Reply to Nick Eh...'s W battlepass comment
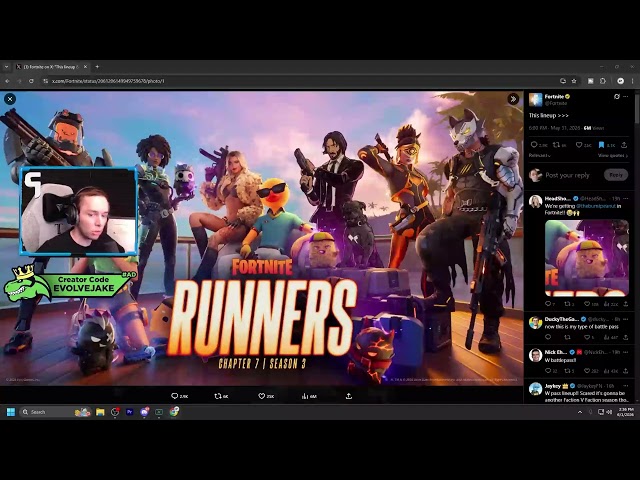This screenshot has height=480, width=640. click(x=548, y=371)
